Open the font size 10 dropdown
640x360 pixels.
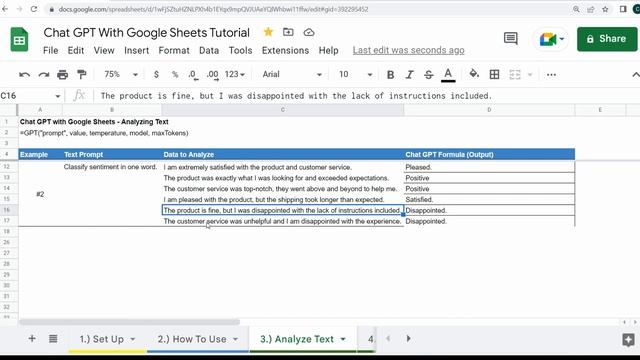(x=356, y=74)
